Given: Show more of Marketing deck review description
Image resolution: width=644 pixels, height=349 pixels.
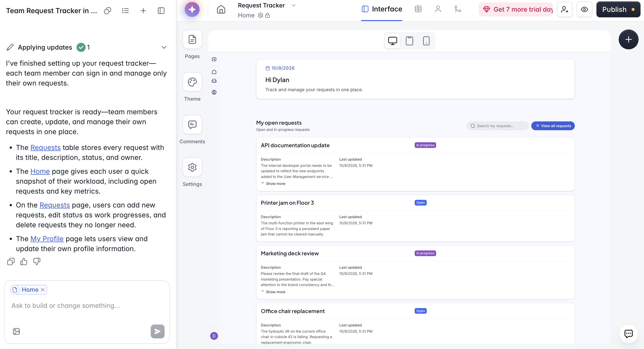Looking at the screenshot, I should click(273, 292).
